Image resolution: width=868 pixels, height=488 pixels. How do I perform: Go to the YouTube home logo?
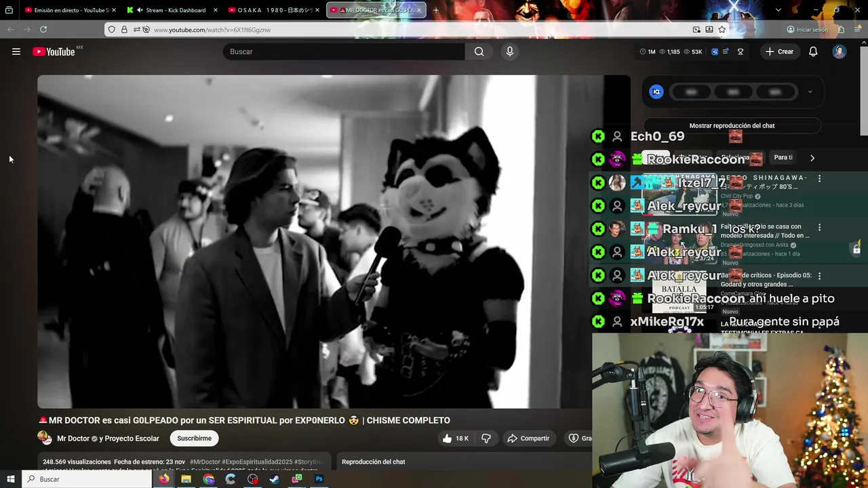(54, 52)
